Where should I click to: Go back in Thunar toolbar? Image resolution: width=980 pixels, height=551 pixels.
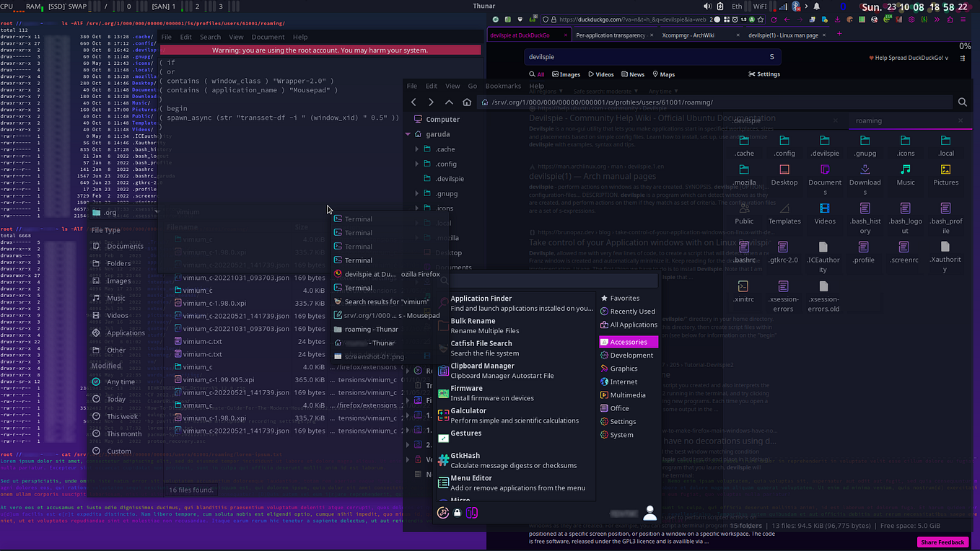(x=414, y=102)
